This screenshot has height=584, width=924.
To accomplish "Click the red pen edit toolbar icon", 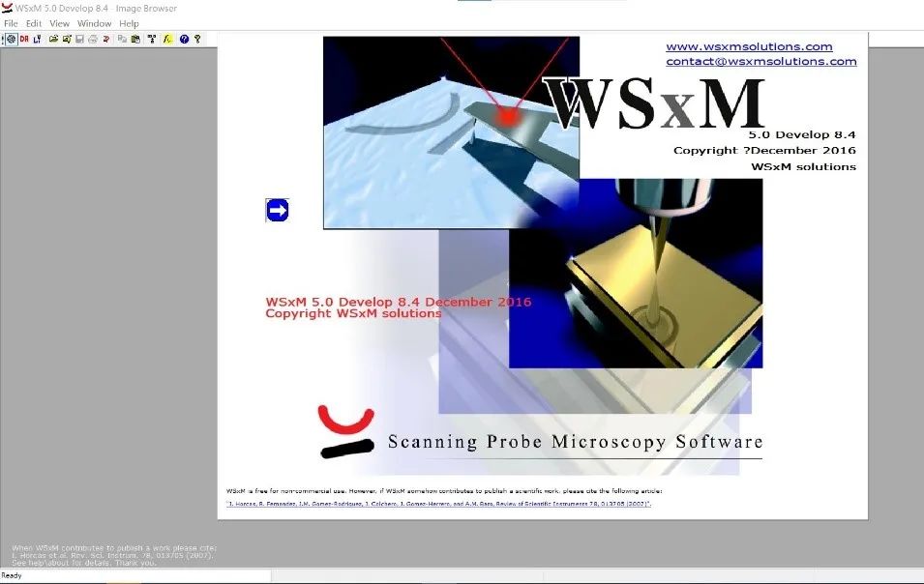I will pyautogui.click(x=105, y=39).
